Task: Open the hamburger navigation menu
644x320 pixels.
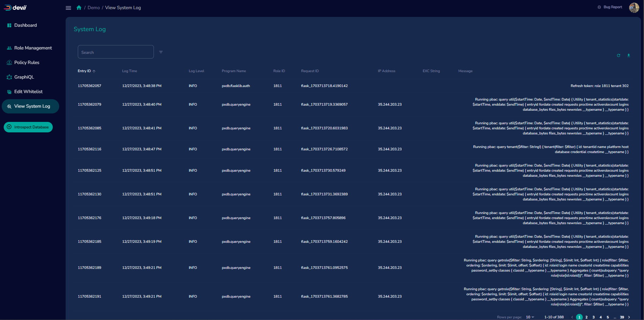Action: click(68, 7)
